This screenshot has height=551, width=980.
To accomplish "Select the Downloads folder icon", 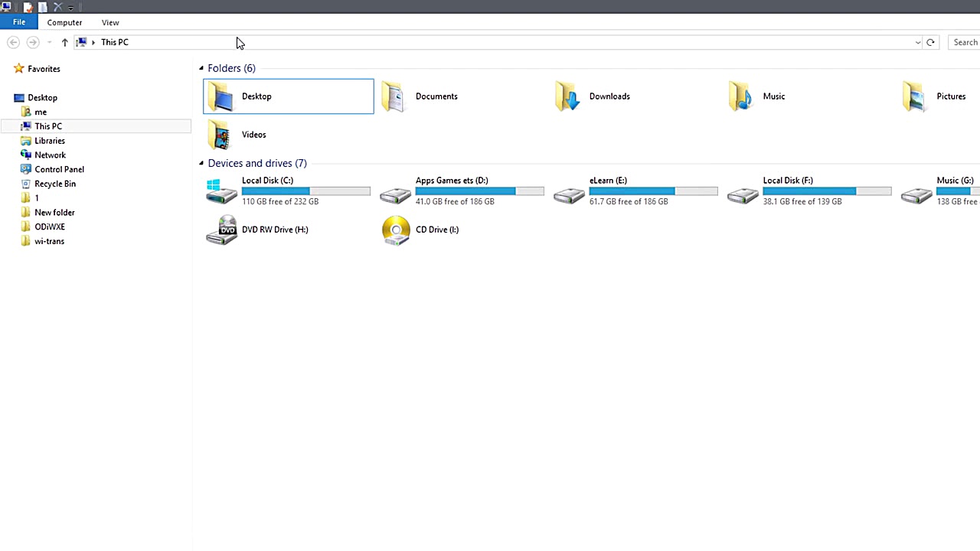I will (567, 96).
